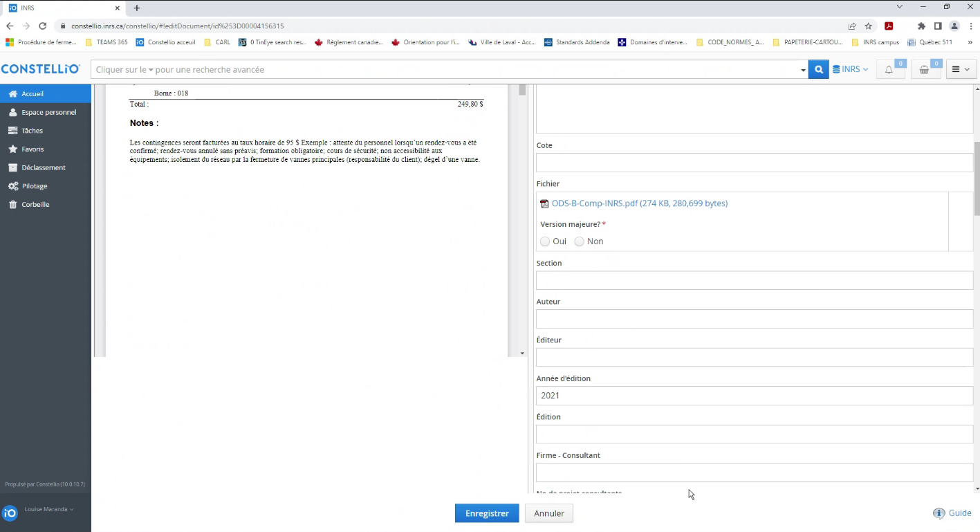Click the Cote input field
This screenshot has width=980, height=532.
click(755, 163)
